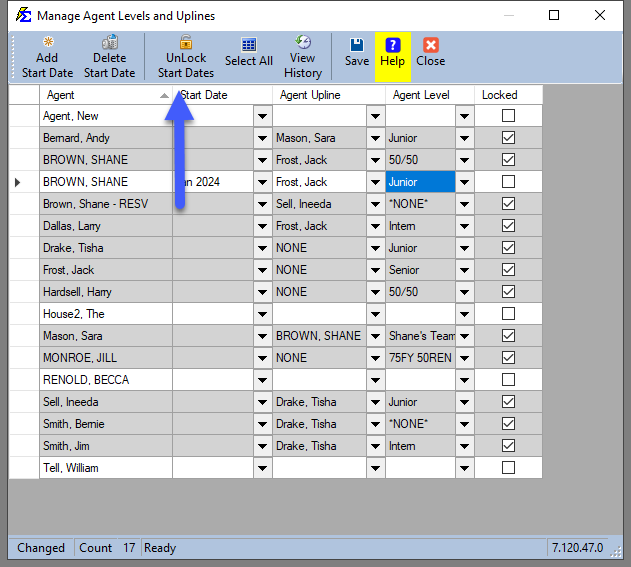Click the row selector for House2, The
Viewport: 631px width, 567px height.
click(x=24, y=314)
